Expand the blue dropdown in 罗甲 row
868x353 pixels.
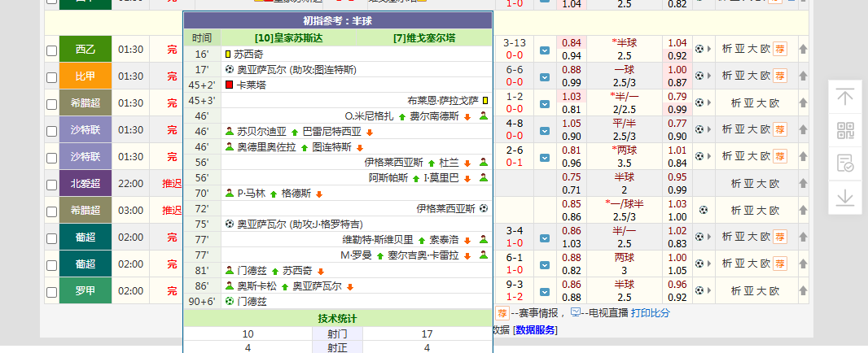545,291
